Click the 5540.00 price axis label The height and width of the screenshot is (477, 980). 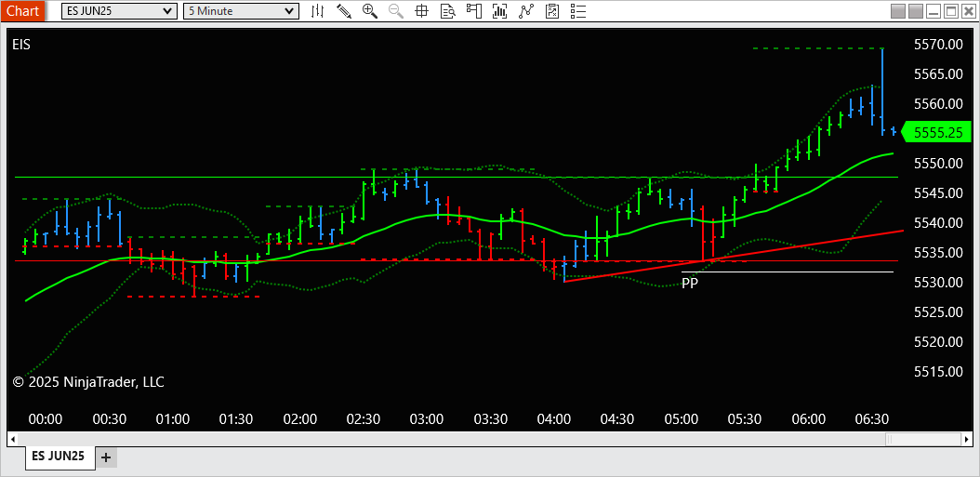[x=937, y=223]
